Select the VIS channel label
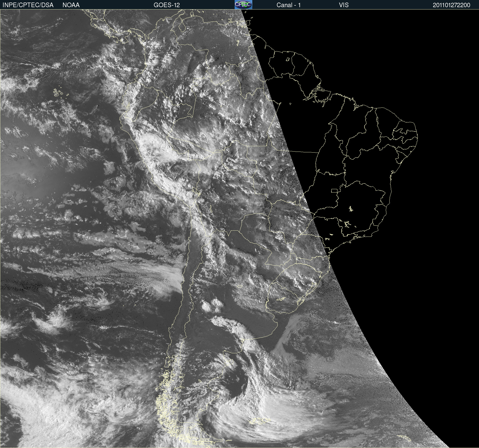 click(x=344, y=5)
